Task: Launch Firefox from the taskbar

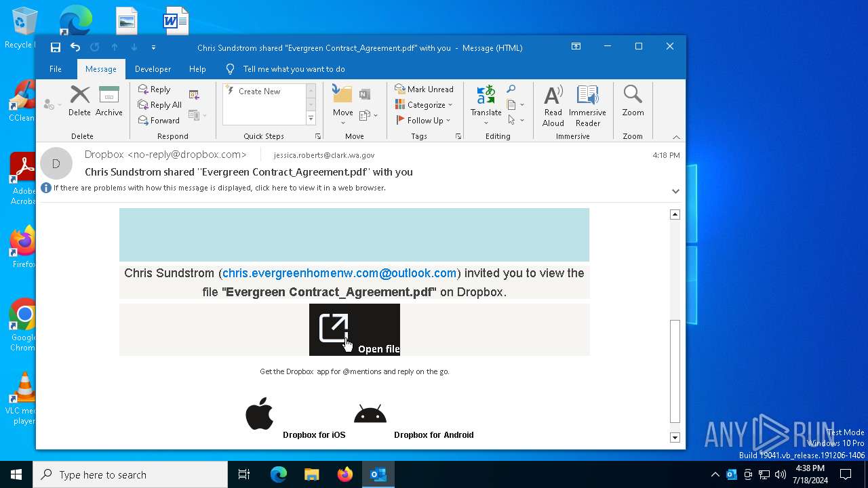Action: click(345, 474)
